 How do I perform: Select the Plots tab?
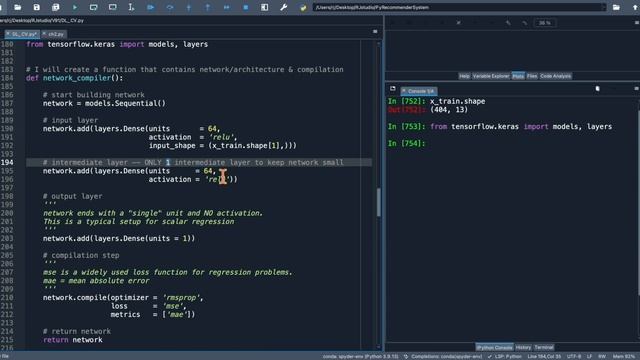pyautogui.click(x=518, y=76)
